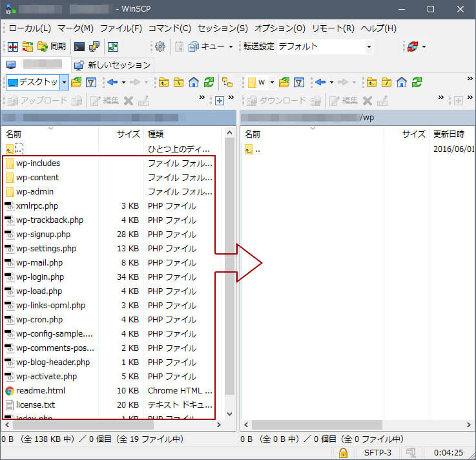Viewport: 476px width, 460px height.
Task: Open the ローカル(L) menu
Action: (30, 28)
